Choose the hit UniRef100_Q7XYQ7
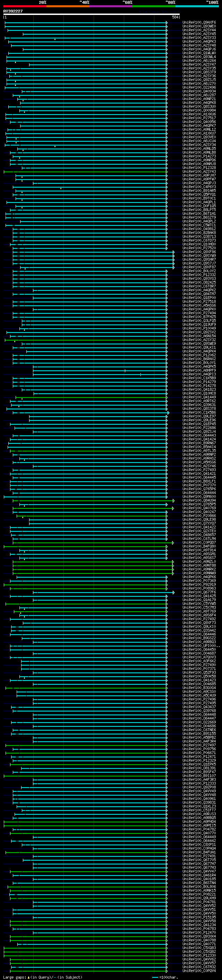222x980 pixels. (x=199, y=524)
